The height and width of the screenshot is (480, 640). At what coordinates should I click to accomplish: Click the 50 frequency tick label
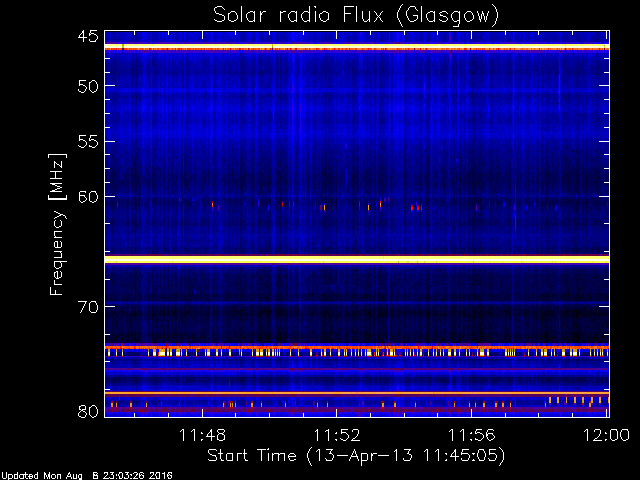(x=88, y=86)
